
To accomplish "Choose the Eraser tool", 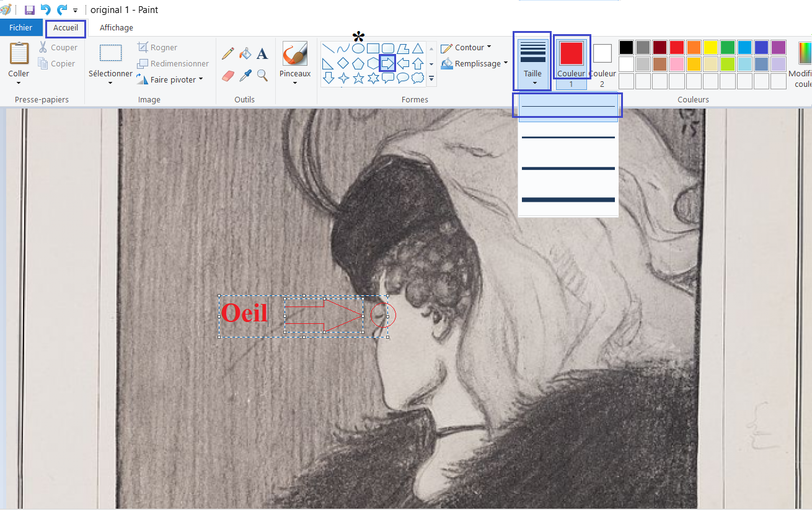I will pyautogui.click(x=228, y=75).
